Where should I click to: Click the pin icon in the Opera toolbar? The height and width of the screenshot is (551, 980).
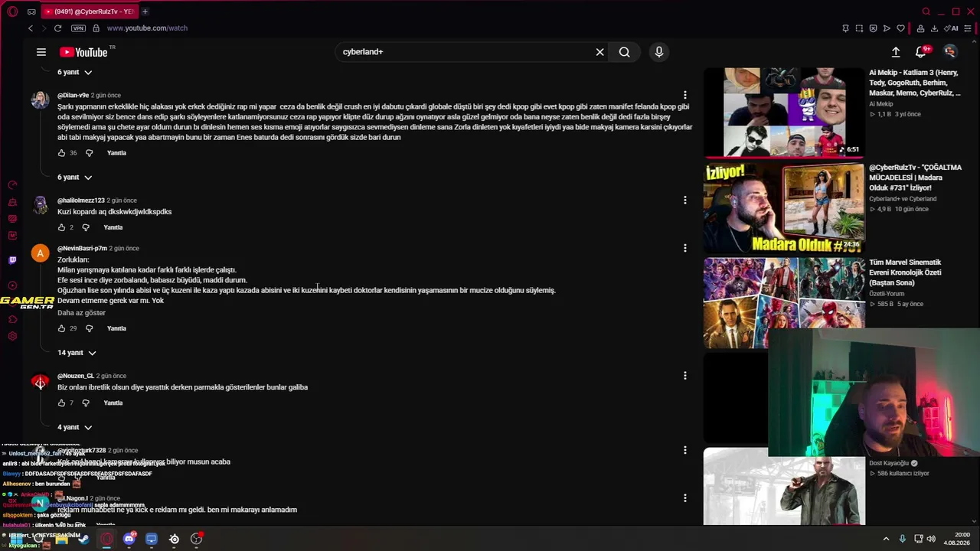(845, 28)
